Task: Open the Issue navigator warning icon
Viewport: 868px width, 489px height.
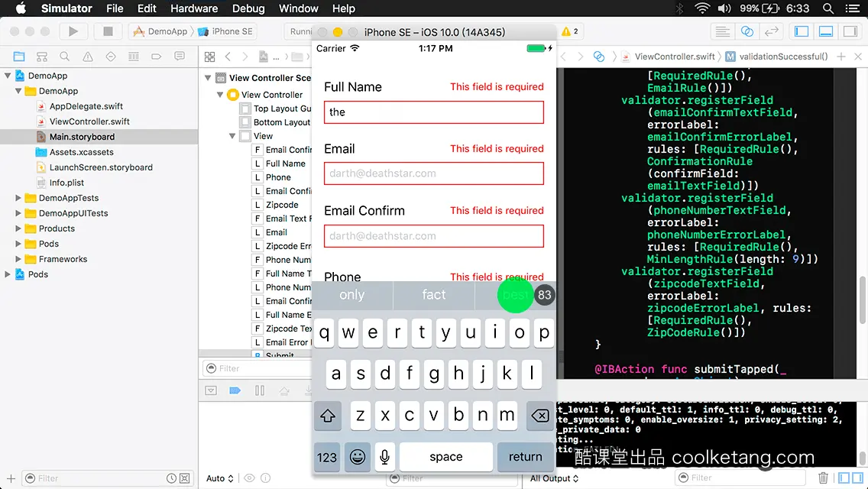Action: pyautogui.click(x=87, y=57)
